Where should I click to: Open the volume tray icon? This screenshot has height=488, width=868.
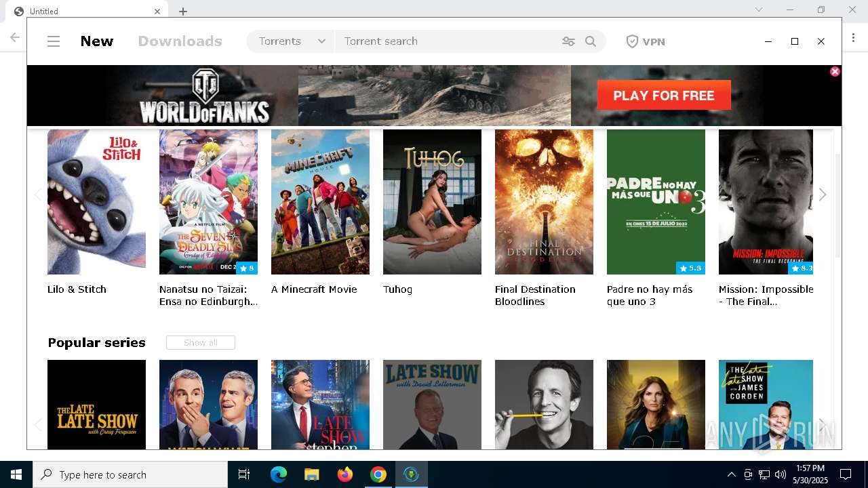pyautogui.click(x=781, y=474)
